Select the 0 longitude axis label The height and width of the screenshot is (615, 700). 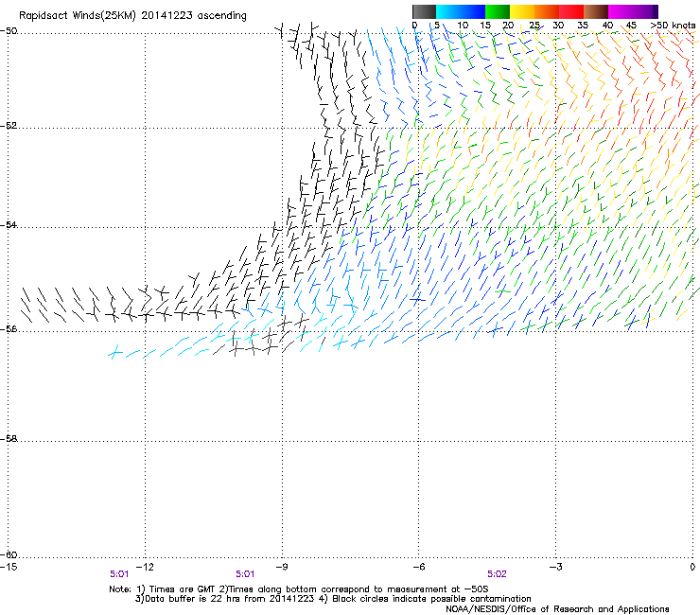(692, 567)
